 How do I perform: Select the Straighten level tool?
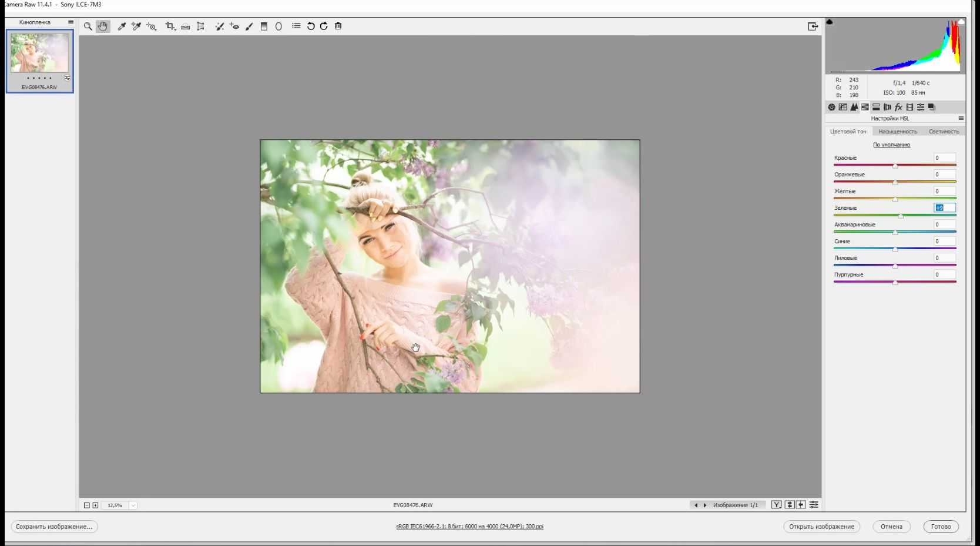[x=186, y=26]
